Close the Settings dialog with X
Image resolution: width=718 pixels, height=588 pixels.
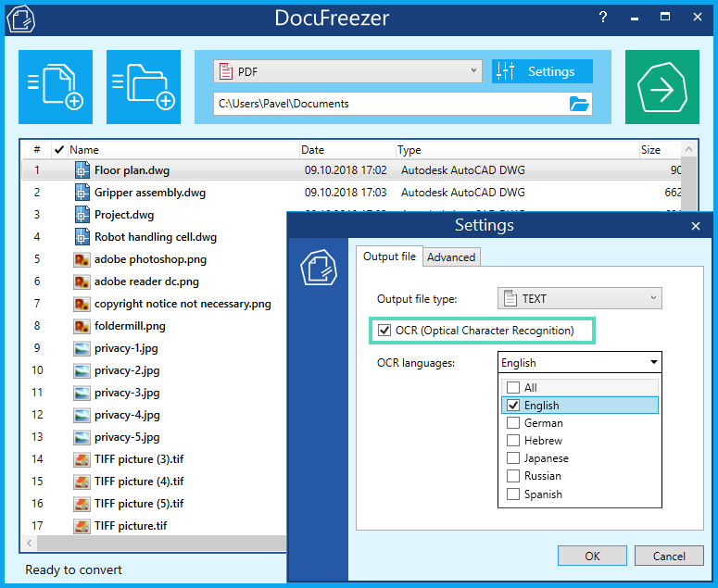(696, 226)
